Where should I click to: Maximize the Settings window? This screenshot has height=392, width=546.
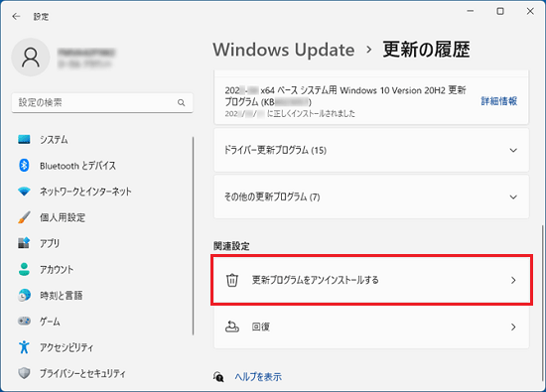point(500,11)
